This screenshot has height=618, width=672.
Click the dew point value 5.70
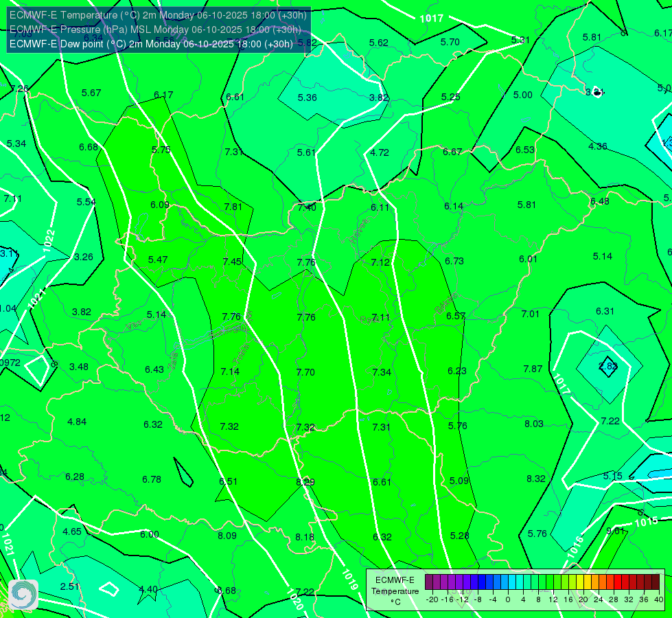pos(450,42)
